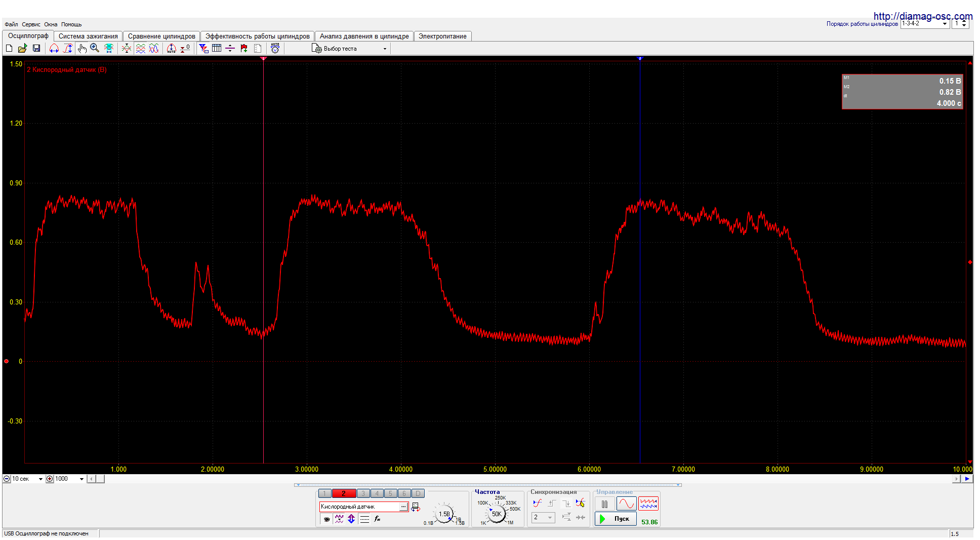Image resolution: width=980 pixels, height=540 pixels.
Task: Switch to Сравнение цилиндров tab
Action: 161,36
